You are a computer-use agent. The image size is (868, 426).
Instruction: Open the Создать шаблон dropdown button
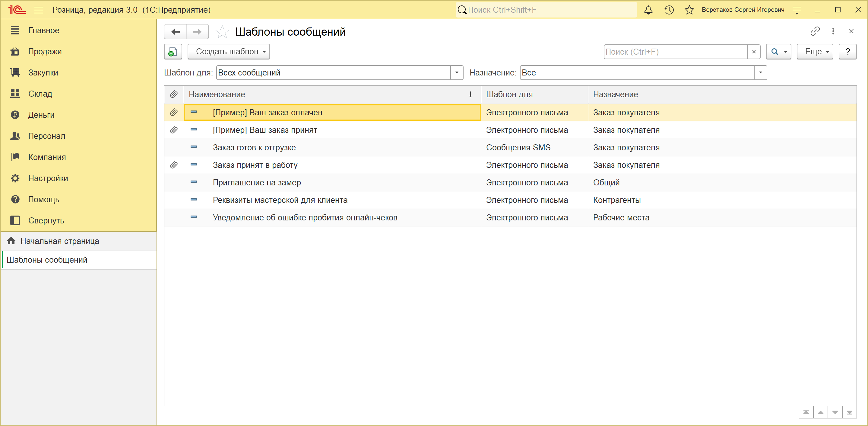pos(229,52)
